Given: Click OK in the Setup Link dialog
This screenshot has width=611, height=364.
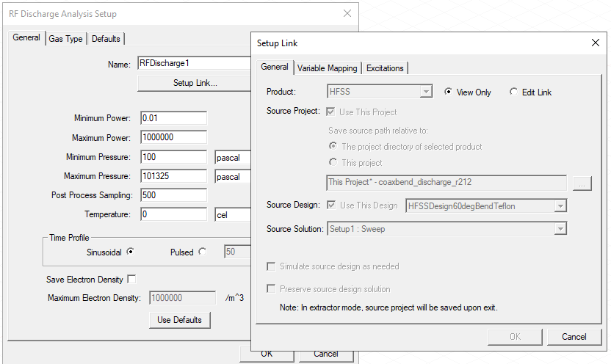Looking at the screenshot, I should pos(515,337).
